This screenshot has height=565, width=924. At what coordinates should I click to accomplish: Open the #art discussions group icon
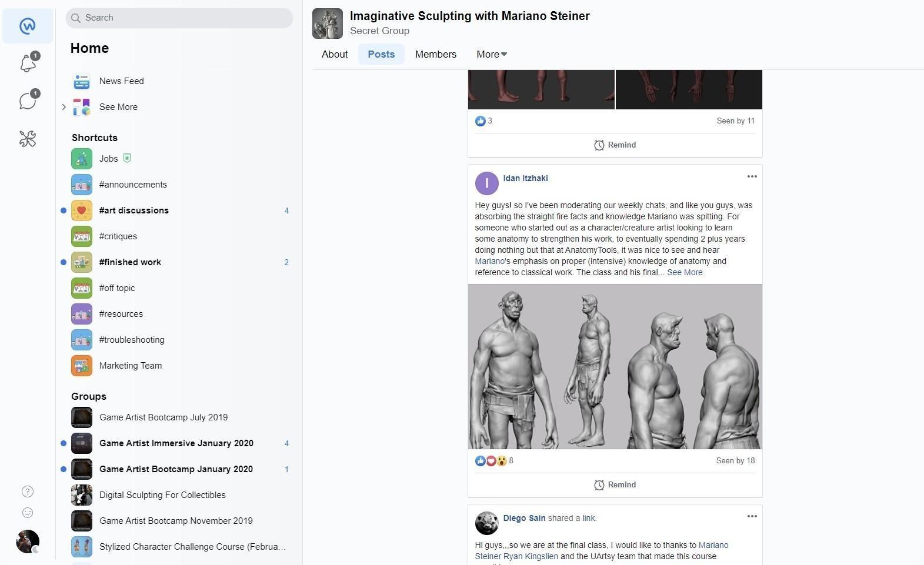(x=82, y=210)
